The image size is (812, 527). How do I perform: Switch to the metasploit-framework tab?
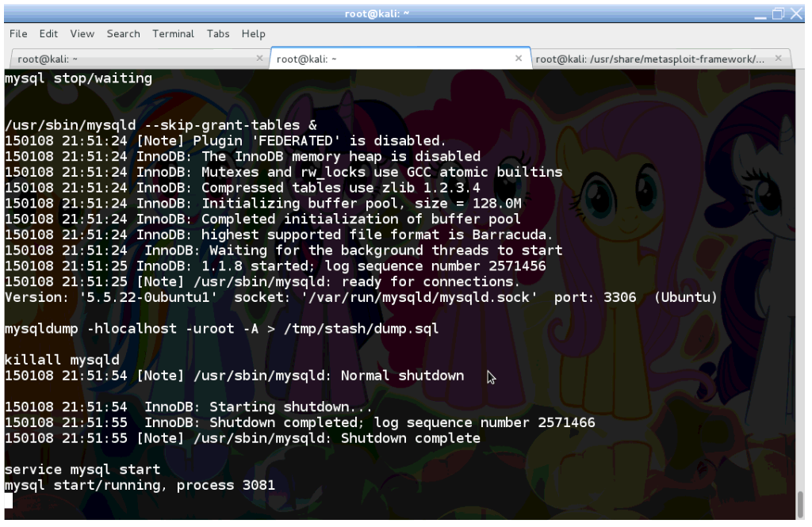(x=661, y=59)
